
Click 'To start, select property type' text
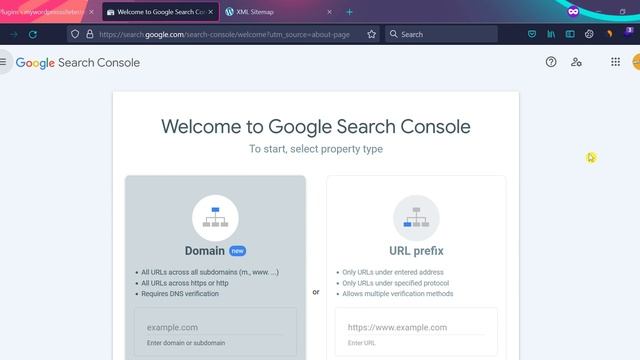316,149
